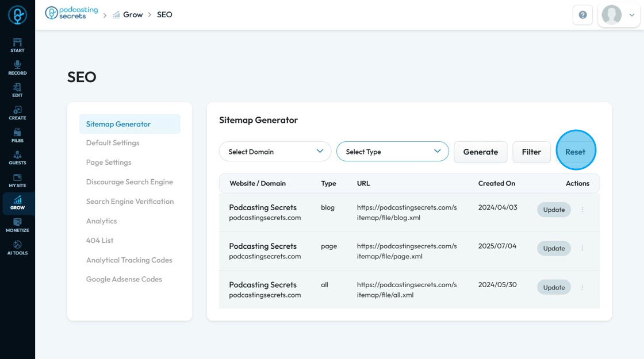Viewport: 644px width, 359px height.
Task: Expand the Select Domain dropdown
Action: 275,152
